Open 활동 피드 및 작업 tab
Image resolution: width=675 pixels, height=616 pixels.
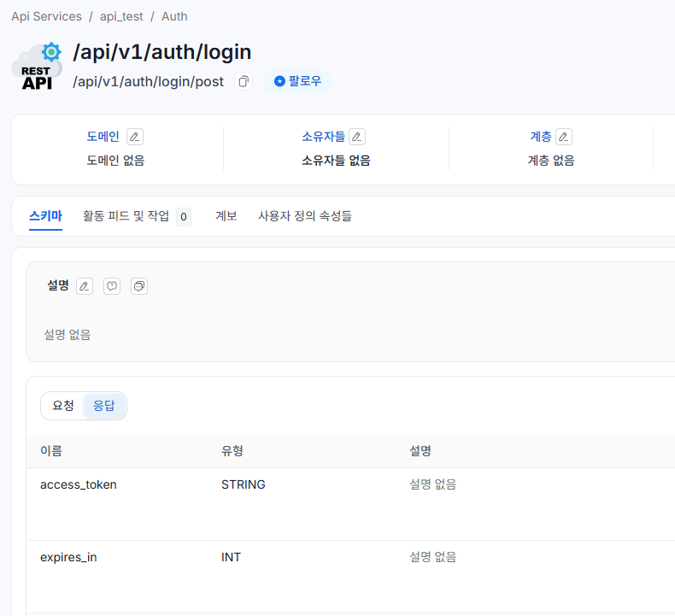point(126,216)
